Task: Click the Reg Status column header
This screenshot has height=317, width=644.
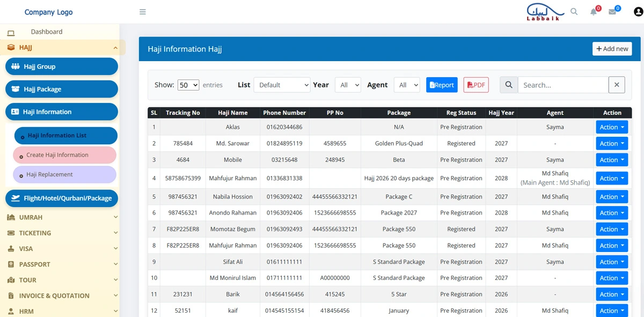Action: tap(461, 113)
